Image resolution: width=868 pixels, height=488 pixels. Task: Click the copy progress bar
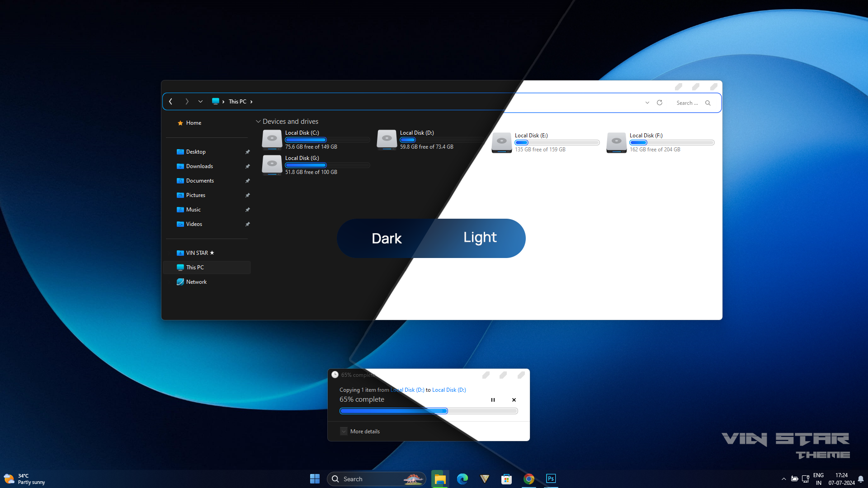pyautogui.click(x=429, y=411)
